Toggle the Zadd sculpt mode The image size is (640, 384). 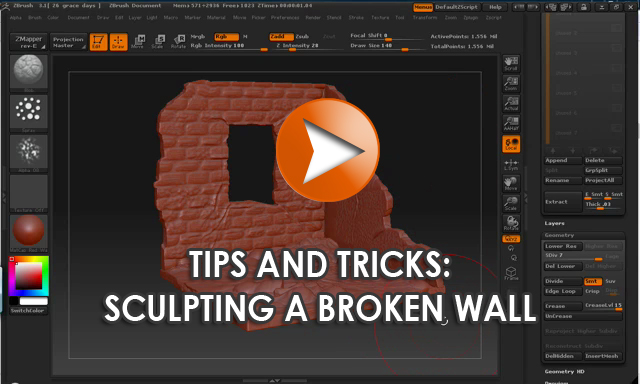coord(281,37)
